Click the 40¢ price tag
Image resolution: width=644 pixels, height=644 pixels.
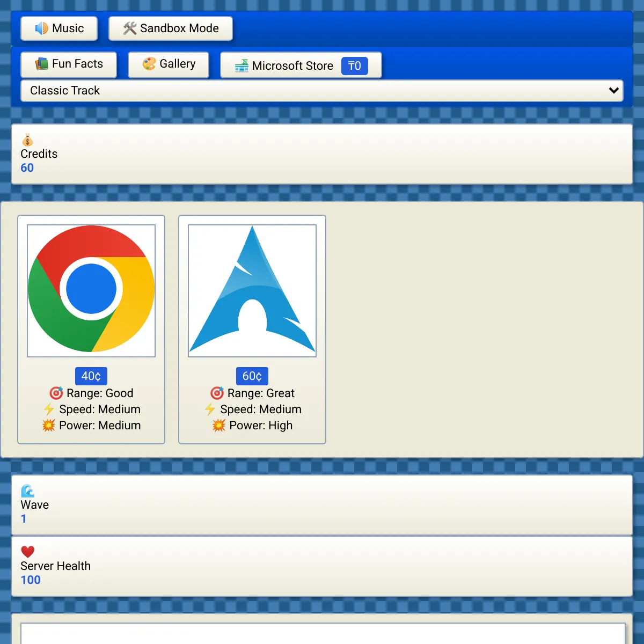(x=91, y=376)
